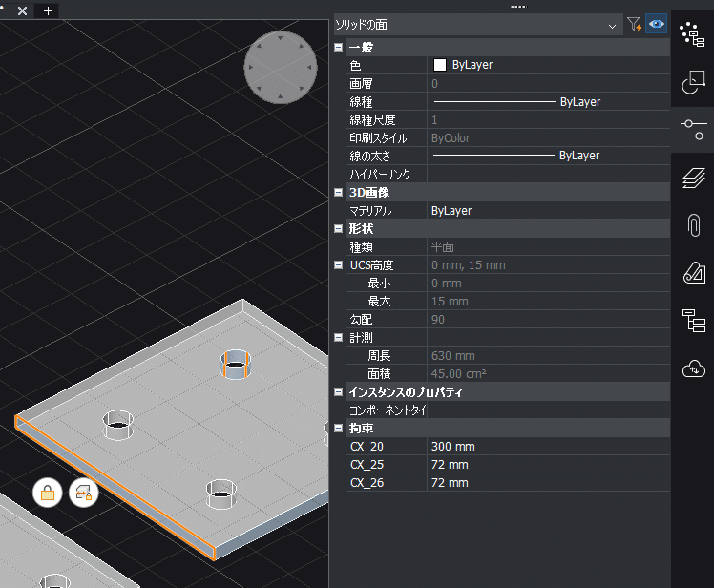Image resolution: width=714 pixels, height=588 pixels.
Task: Click the コンポーネントタイ value field
Action: coord(548,409)
